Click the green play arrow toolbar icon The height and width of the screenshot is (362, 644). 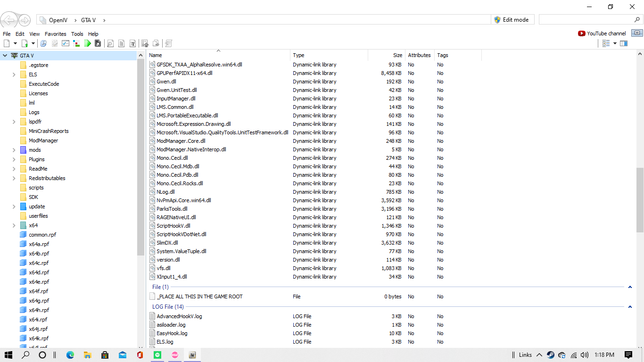click(87, 43)
